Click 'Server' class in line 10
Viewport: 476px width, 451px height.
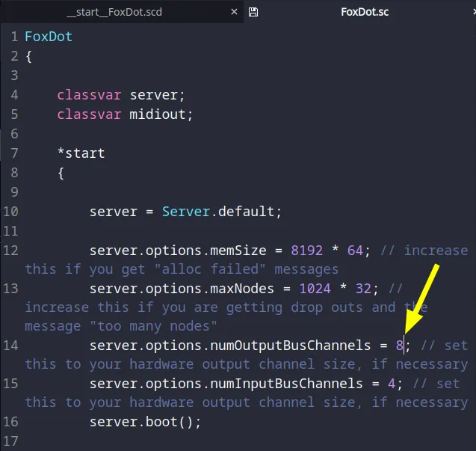point(186,212)
